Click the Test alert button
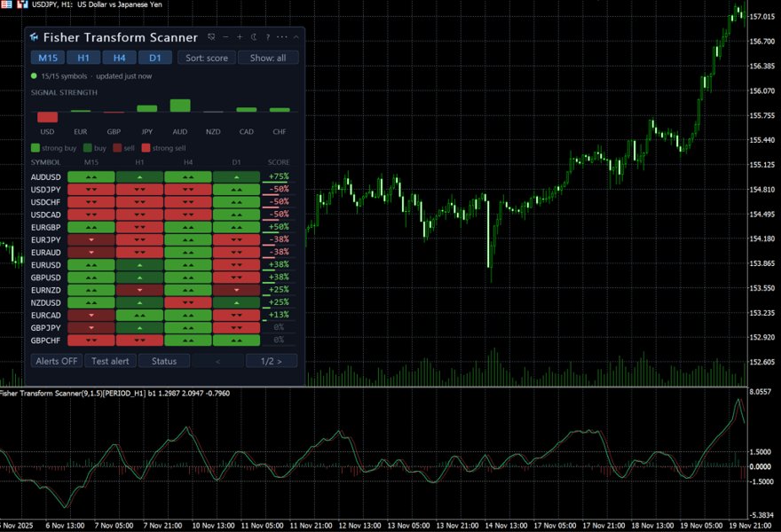The image size is (781, 532). click(x=110, y=361)
